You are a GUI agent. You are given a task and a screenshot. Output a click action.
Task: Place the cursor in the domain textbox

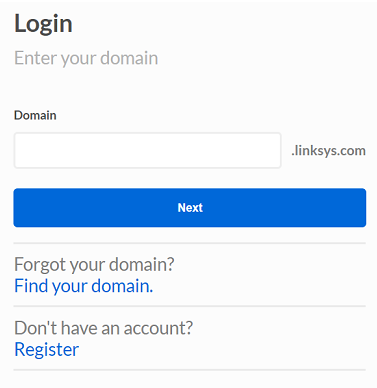(147, 150)
